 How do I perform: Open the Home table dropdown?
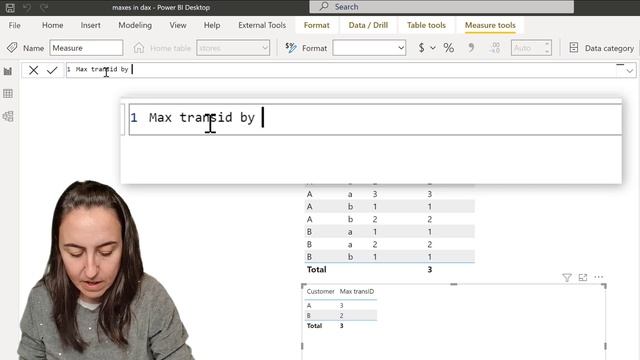tap(233, 48)
